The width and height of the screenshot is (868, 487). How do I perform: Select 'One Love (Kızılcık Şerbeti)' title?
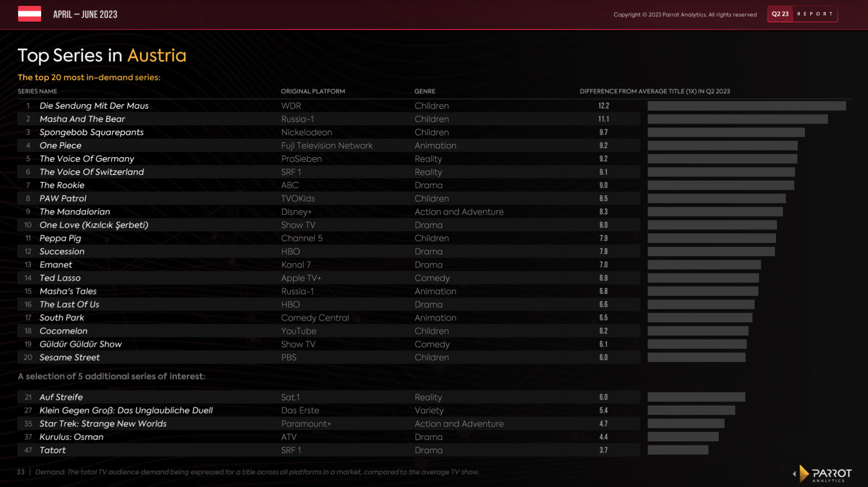[x=94, y=225]
